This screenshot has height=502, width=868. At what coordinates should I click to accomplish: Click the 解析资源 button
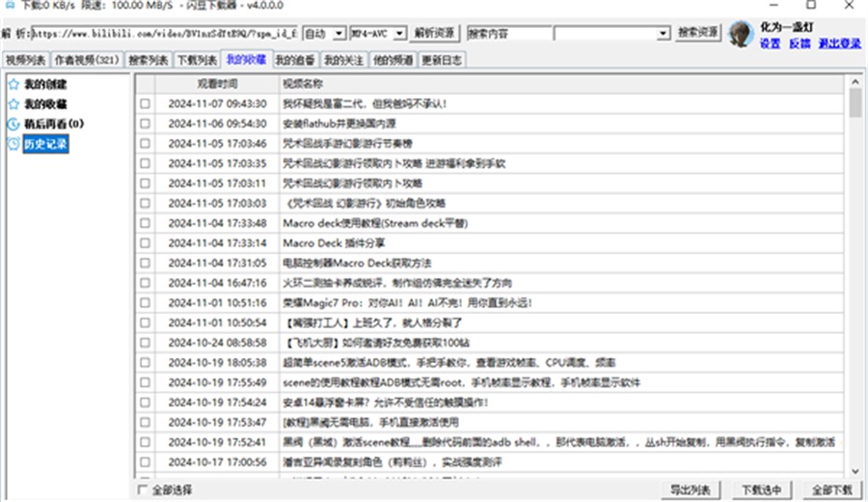434,33
